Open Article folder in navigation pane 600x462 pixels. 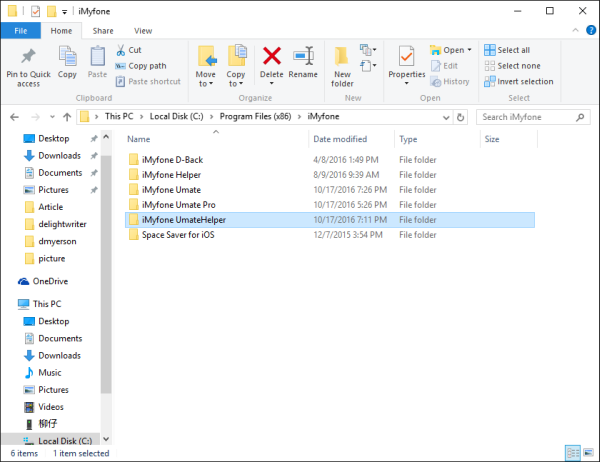pos(44,207)
